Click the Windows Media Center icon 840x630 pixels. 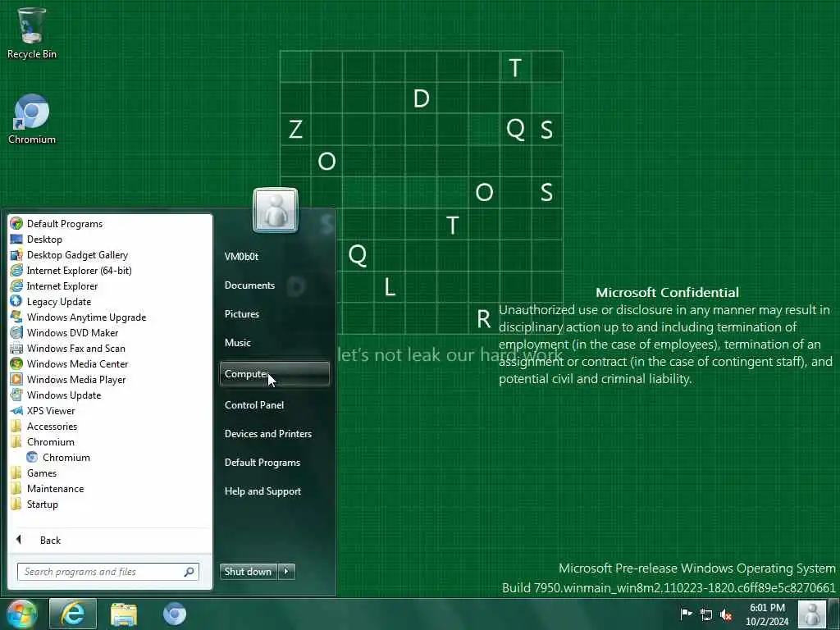click(x=16, y=363)
